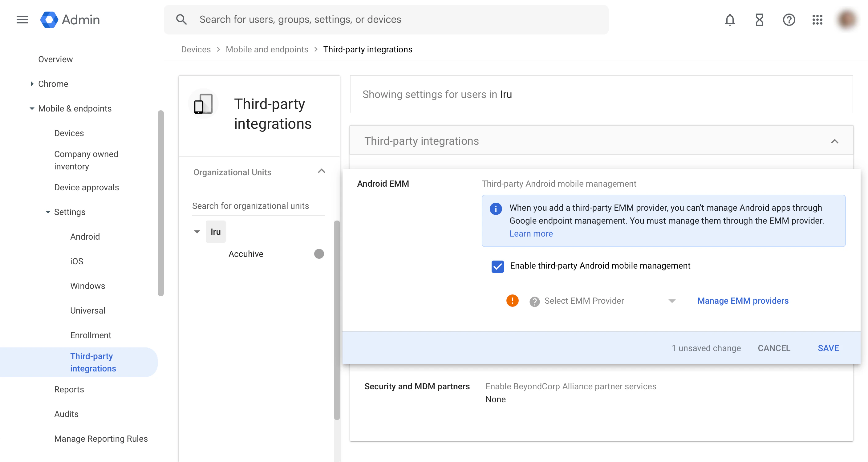The height and width of the screenshot is (462, 868).
Task: Click the info icon in the EMM banner
Action: point(495,209)
